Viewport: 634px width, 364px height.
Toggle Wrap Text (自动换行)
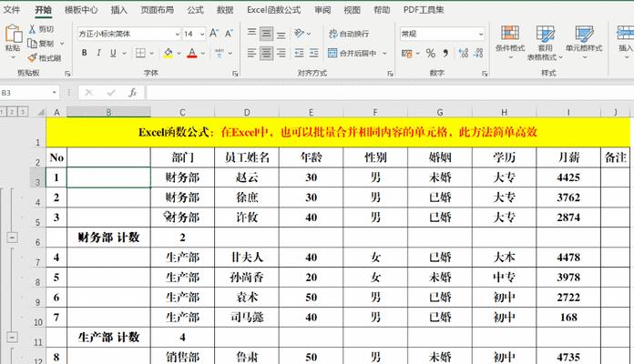[x=349, y=34]
